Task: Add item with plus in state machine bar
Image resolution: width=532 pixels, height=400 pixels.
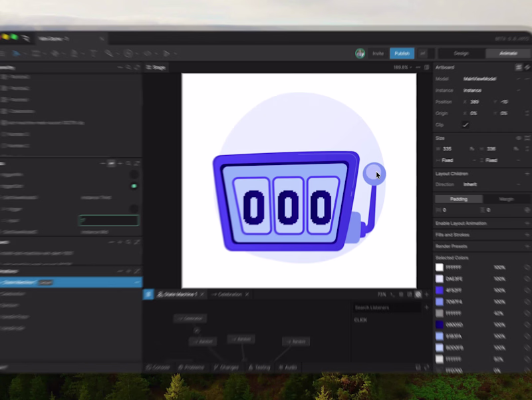Action: click(426, 294)
